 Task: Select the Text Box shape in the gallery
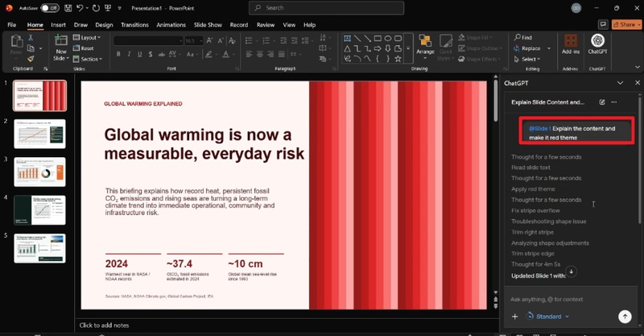click(348, 38)
